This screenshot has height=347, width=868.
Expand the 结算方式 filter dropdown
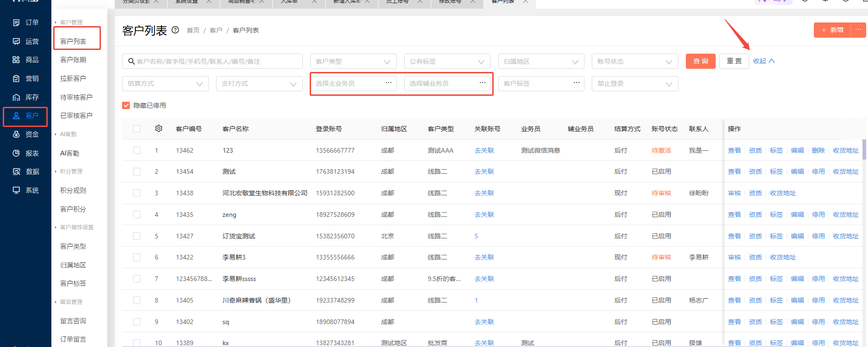(x=165, y=83)
